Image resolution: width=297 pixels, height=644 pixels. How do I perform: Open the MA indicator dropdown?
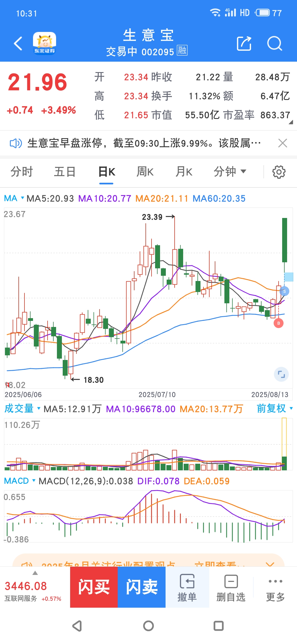coord(14,198)
